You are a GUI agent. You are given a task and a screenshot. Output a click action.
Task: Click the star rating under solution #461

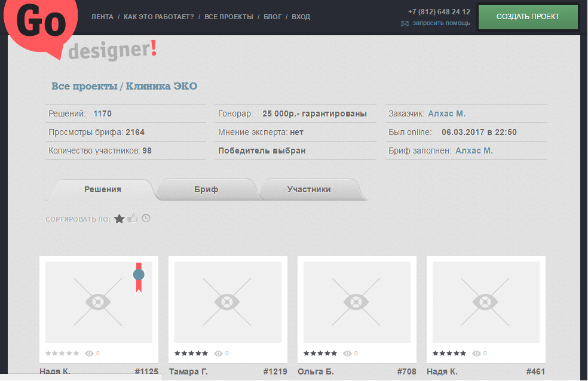coord(449,354)
